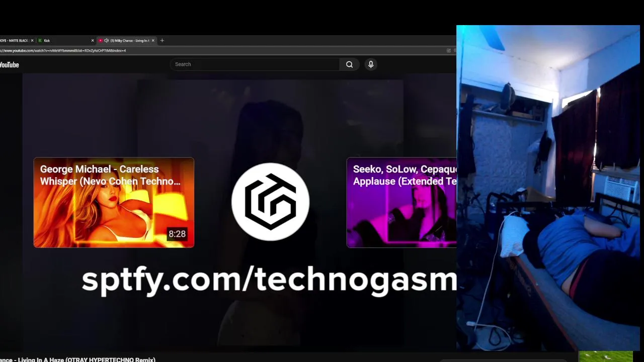Open a new browser tab with plus

click(162, 40)
